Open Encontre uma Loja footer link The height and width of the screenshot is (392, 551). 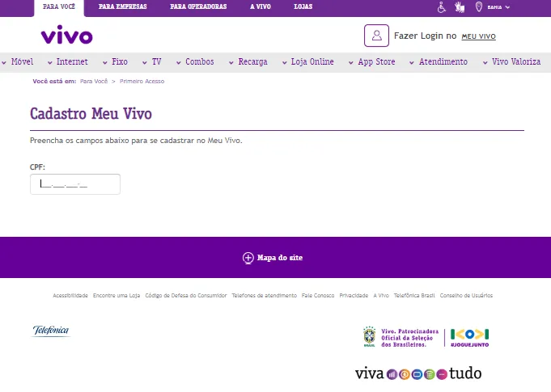(117, 296)
